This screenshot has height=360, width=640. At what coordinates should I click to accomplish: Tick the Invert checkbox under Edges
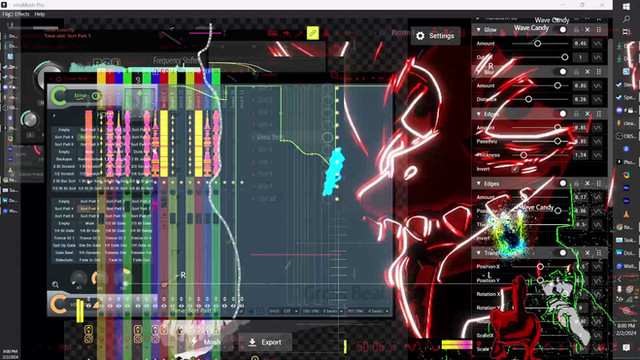515,169
